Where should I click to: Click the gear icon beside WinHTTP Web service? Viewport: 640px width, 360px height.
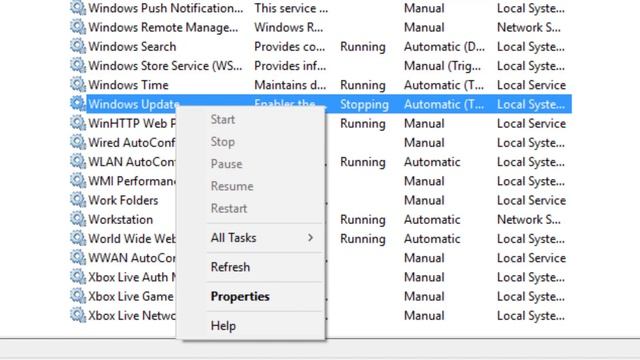(x=78, y=123)
